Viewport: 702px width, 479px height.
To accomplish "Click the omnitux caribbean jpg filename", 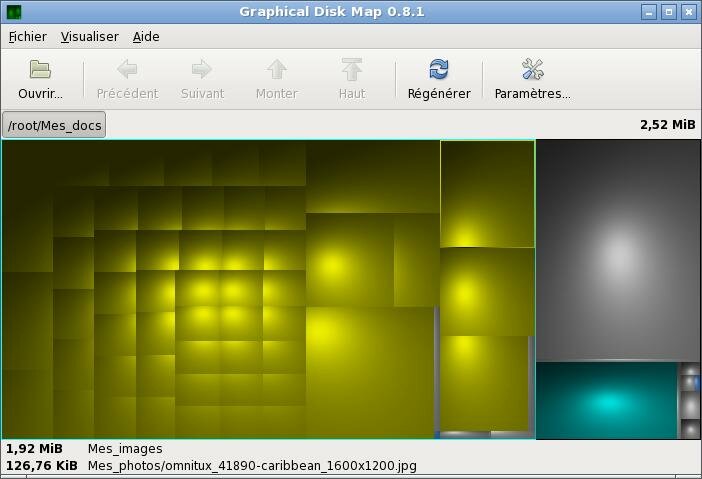I will coord(252,466).
